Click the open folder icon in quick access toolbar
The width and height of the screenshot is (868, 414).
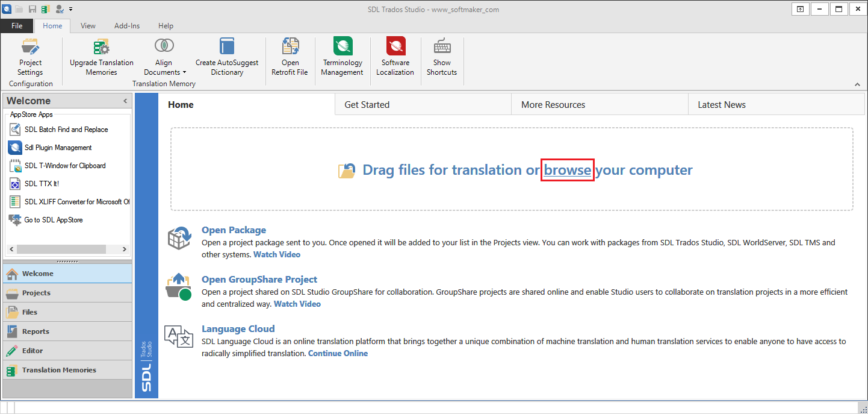20,9
